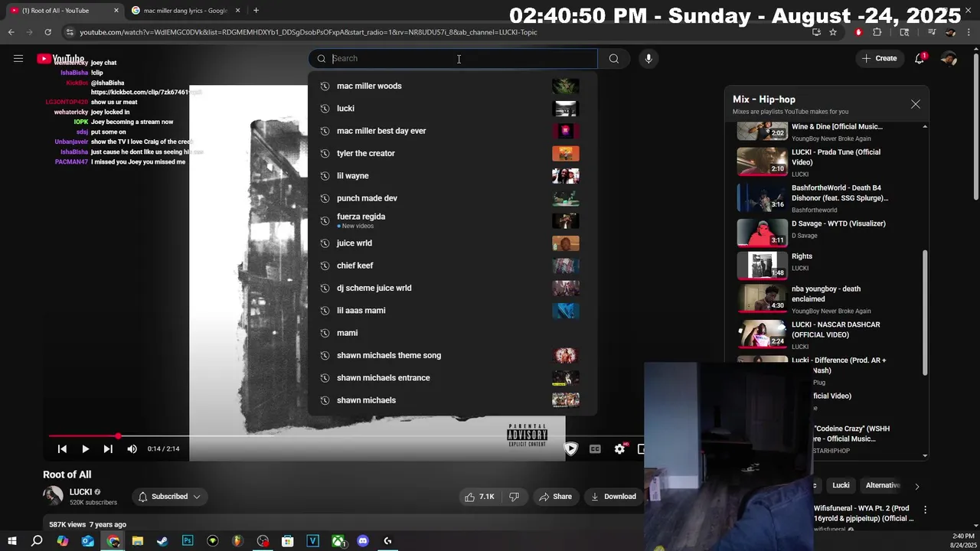Click the Windows Start button
Screen dimensions: 980x551
(x=12, y=541)
